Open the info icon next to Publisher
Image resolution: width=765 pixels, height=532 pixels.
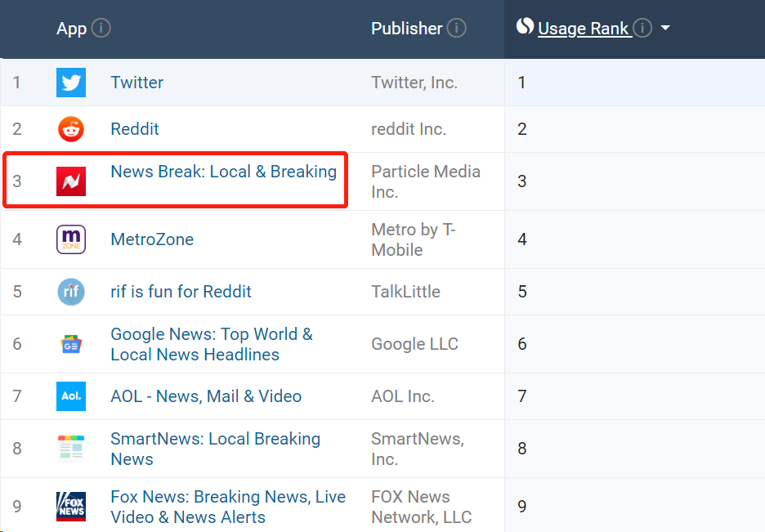[457, 28]
